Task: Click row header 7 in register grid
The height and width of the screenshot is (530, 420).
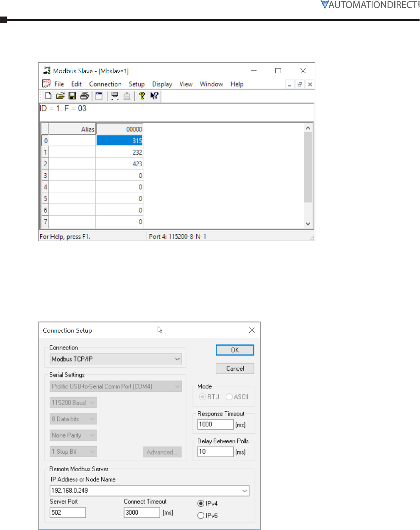Action: (45, 222)
